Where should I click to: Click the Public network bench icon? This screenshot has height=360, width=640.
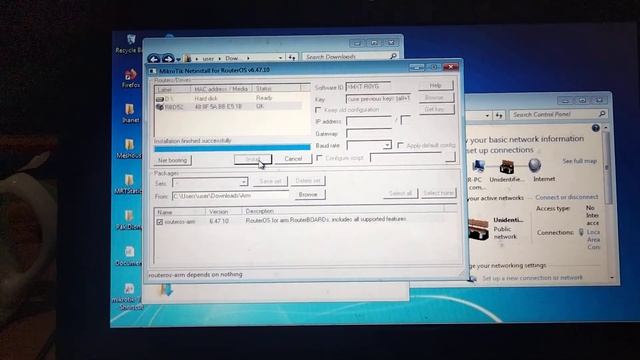[478, 229]
